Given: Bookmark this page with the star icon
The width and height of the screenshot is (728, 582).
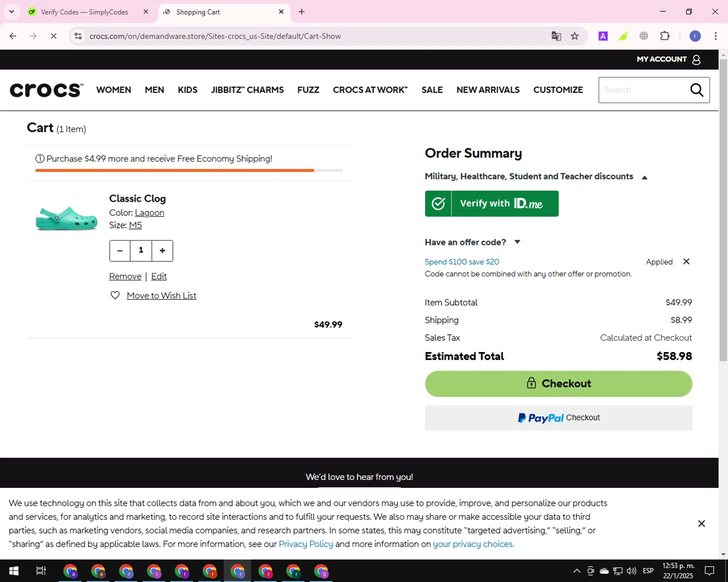Looking at the screenshot, I should point(575,36).
